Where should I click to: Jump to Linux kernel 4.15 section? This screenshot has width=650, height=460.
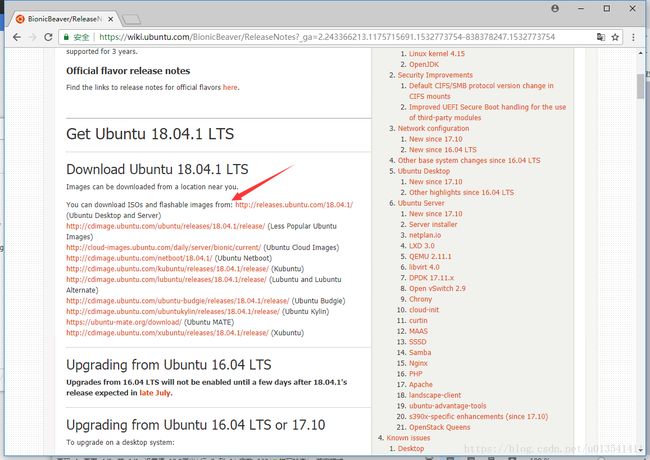[437, 54]
